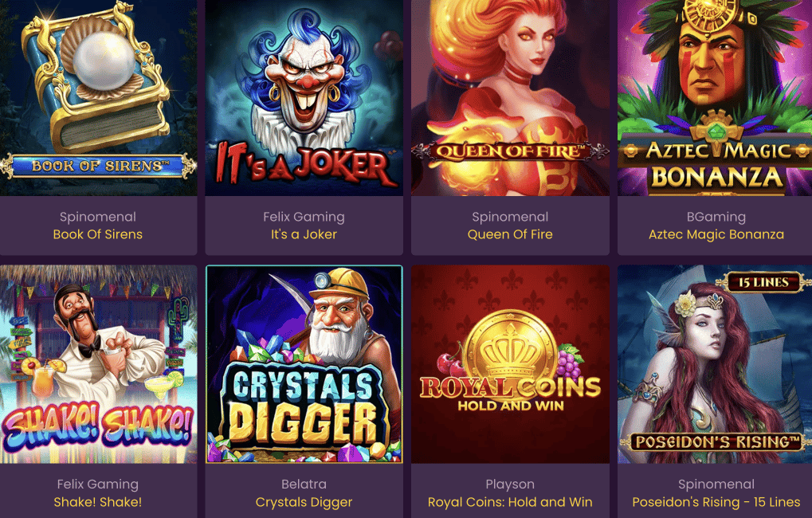Click the Aztec Magic Bonanza title link

tap(716, 234)
